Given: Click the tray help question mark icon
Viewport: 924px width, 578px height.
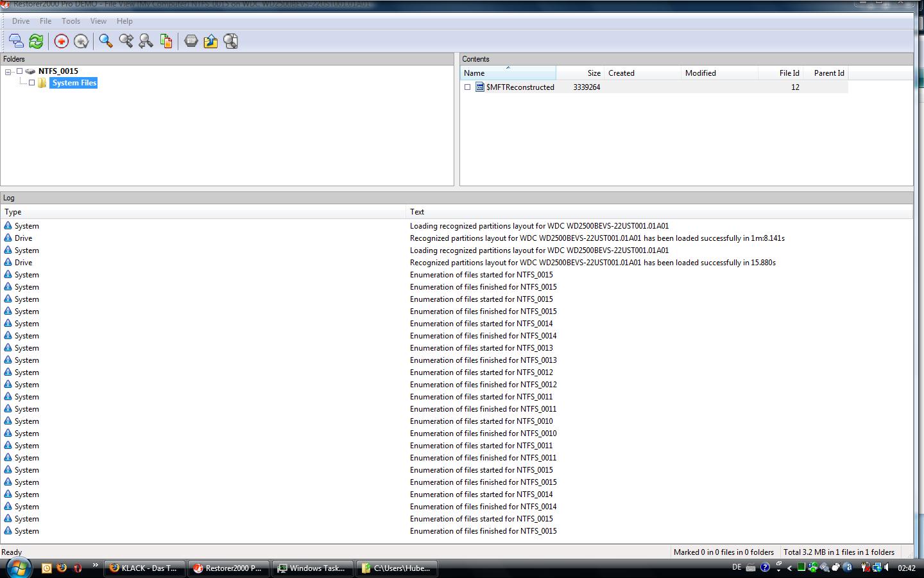Looking at the screenshot, I should [765, 568].
